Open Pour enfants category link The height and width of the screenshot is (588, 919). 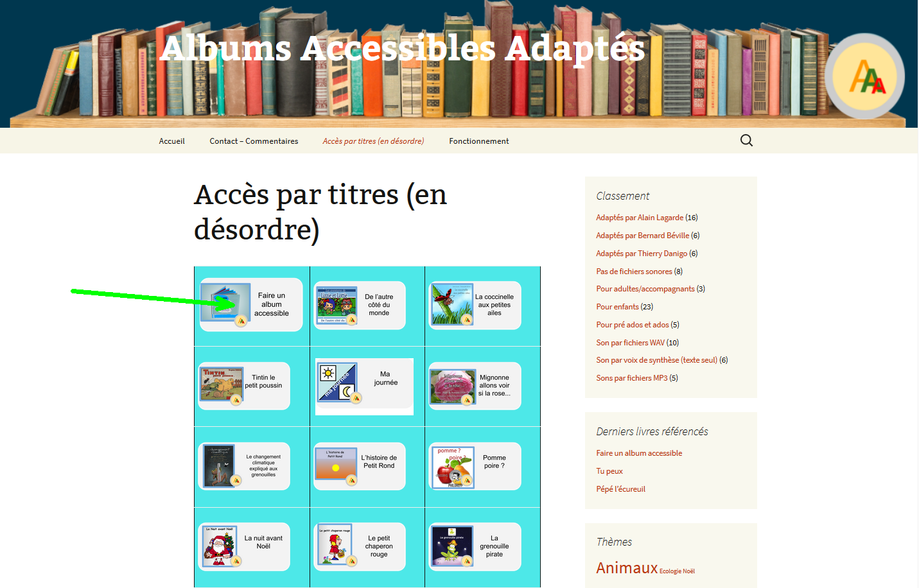[617, 307]
